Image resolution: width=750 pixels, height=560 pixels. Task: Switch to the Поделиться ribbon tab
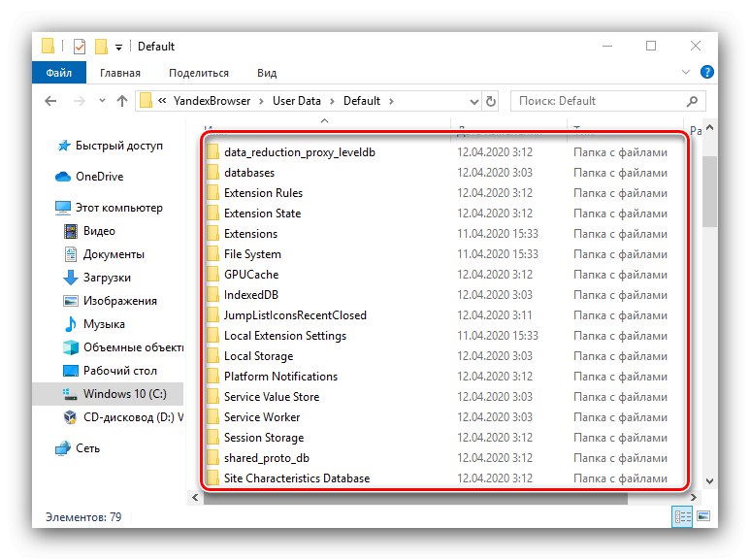[x=199, y=73]
